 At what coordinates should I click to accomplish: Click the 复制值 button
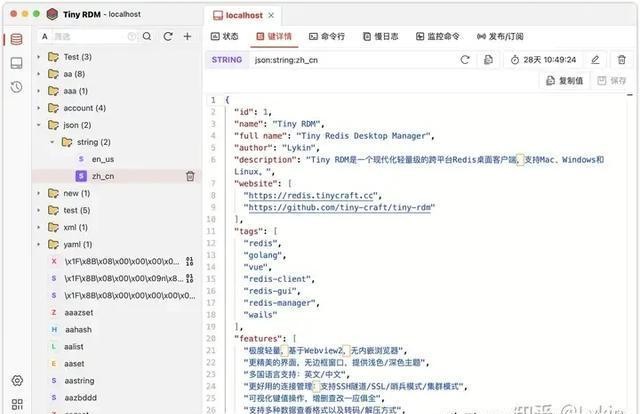(564, 81)
